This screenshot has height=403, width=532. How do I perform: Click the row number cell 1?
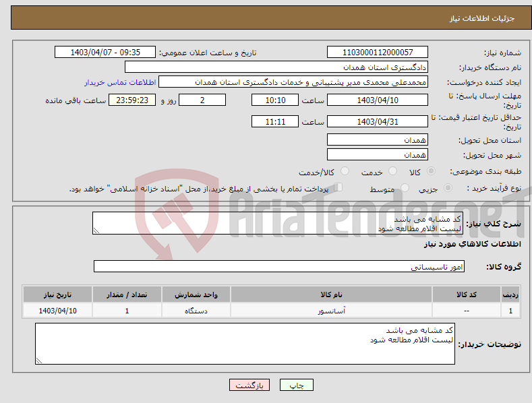tap(510, 311)
